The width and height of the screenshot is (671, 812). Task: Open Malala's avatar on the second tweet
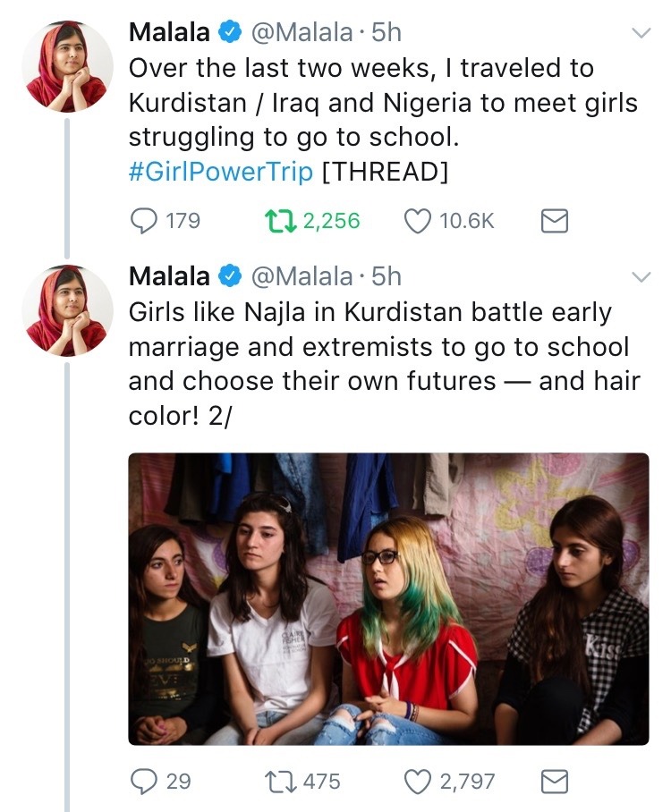(x=68, y=309)
